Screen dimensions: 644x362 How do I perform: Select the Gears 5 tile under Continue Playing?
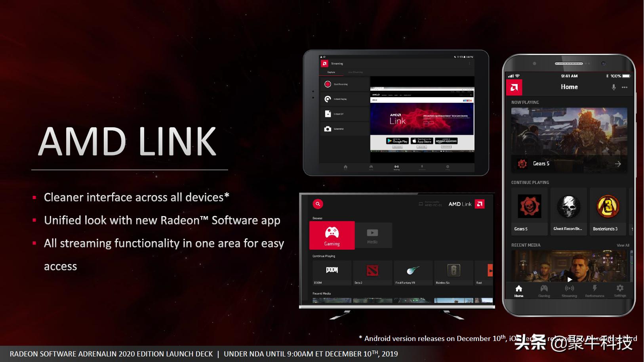click(530, 211)
